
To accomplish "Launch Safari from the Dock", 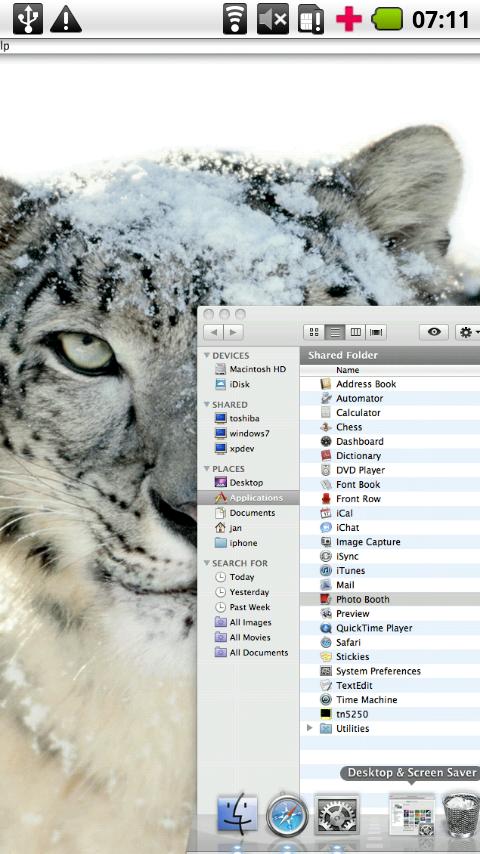I will tap(287, 815).
